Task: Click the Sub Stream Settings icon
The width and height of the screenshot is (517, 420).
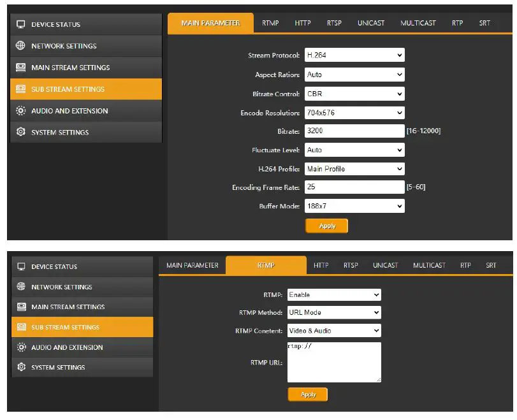Action: (22, 89)
